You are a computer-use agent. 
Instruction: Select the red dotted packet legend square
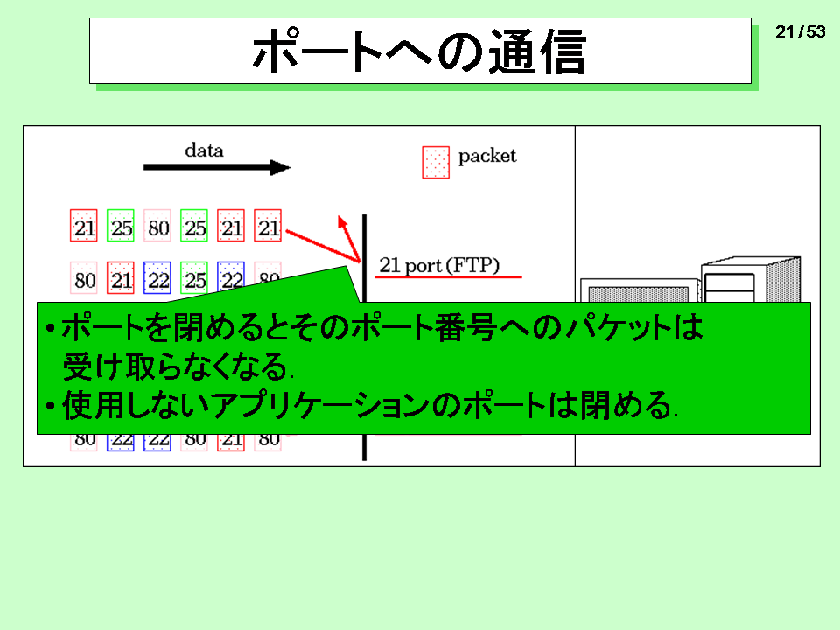coord(436,162)
